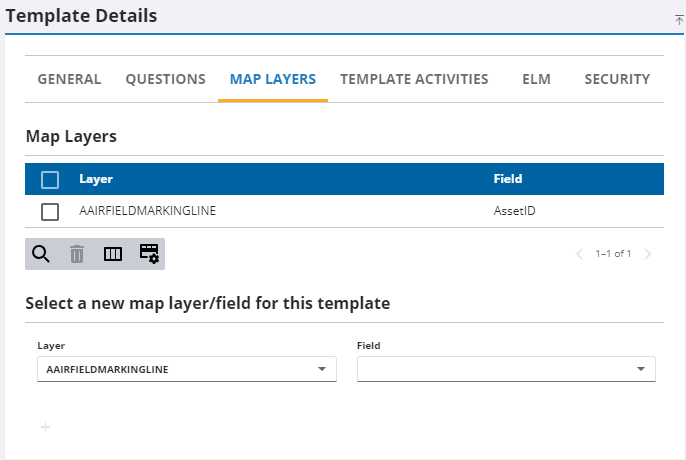686x460 pixels.
Task: Toggle the select-all checkbox in header
Action: pyautogui.click(x=50, y=180)
